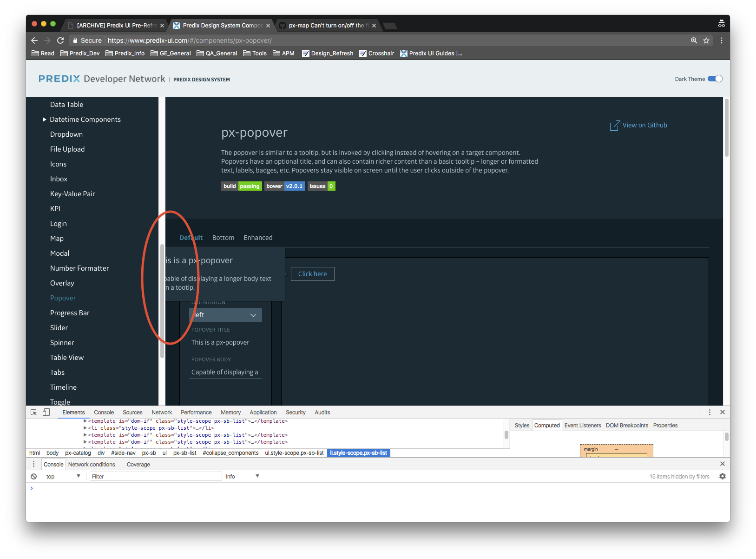The width and height of the screenshot is (756, 559).
Task: Open the Chrome three-dot menu
Action: point(722,40)
